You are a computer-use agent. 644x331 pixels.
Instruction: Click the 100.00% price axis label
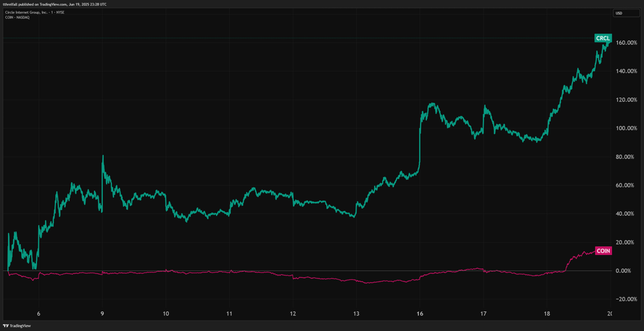click(626, 128)
